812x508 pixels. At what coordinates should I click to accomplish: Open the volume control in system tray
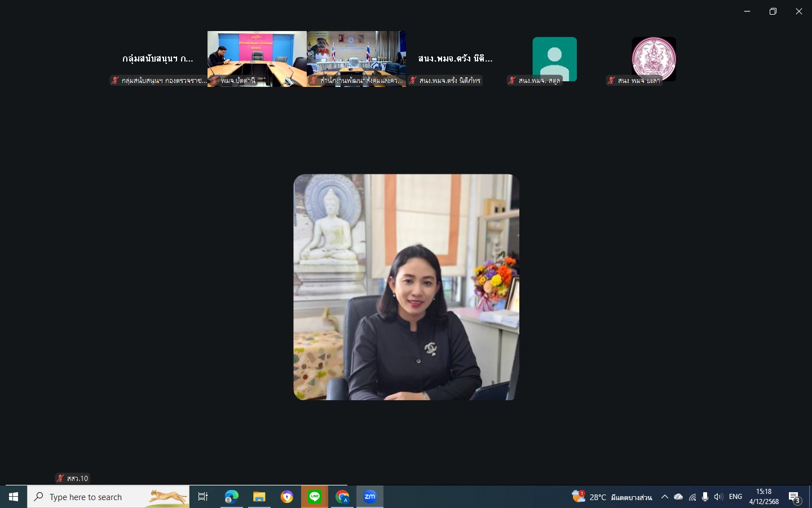718,497
